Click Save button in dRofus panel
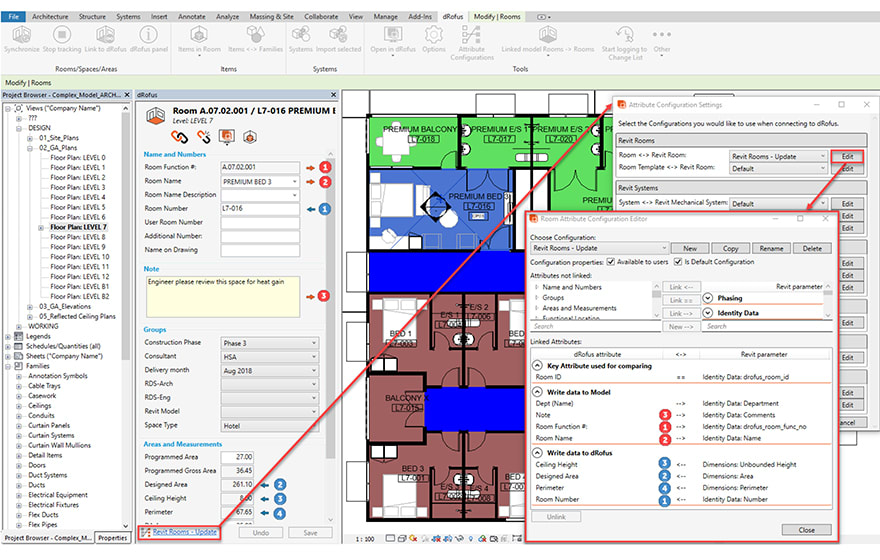880x560 pixels. [x=310, y=533]
